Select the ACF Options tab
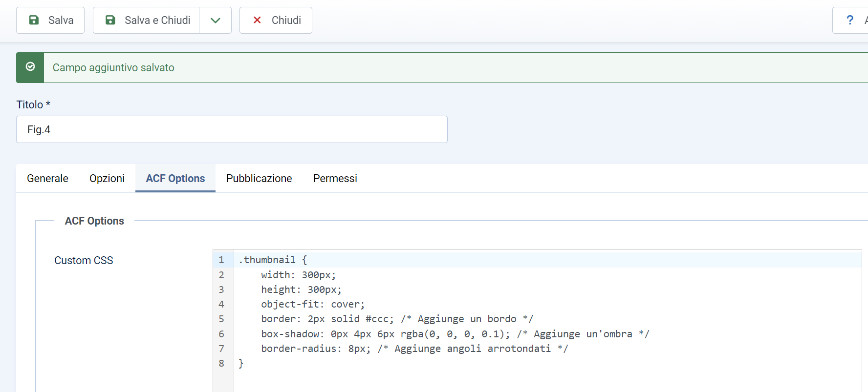 click(x=175, y=178)
